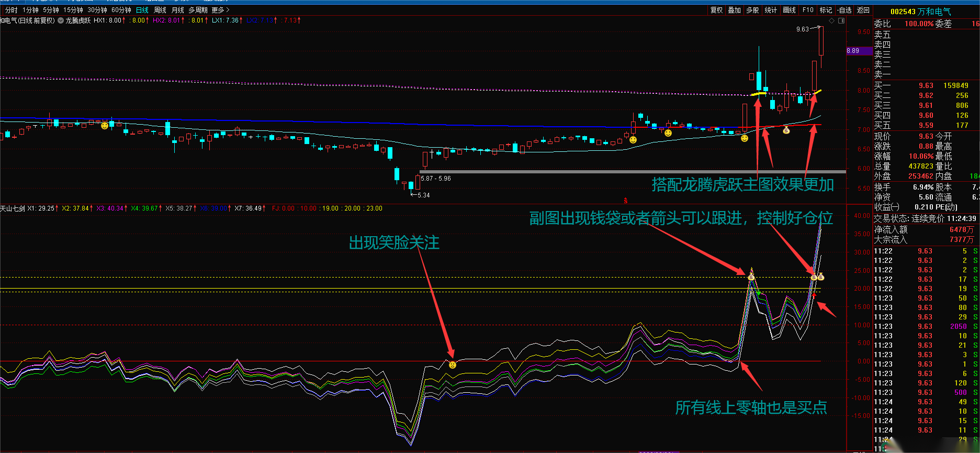Click the purple 8.89 price axis tag
The width and height of the screenshot is (980, 453).
click(x=858, y=51)
